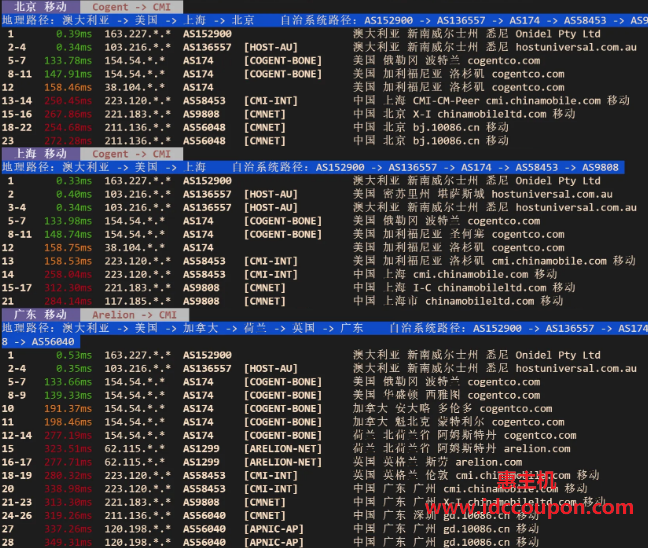The height and width of the screenshot is (548, 648).
Task: Click the 148.74ms latency value
Action: (x=68, y=234)
